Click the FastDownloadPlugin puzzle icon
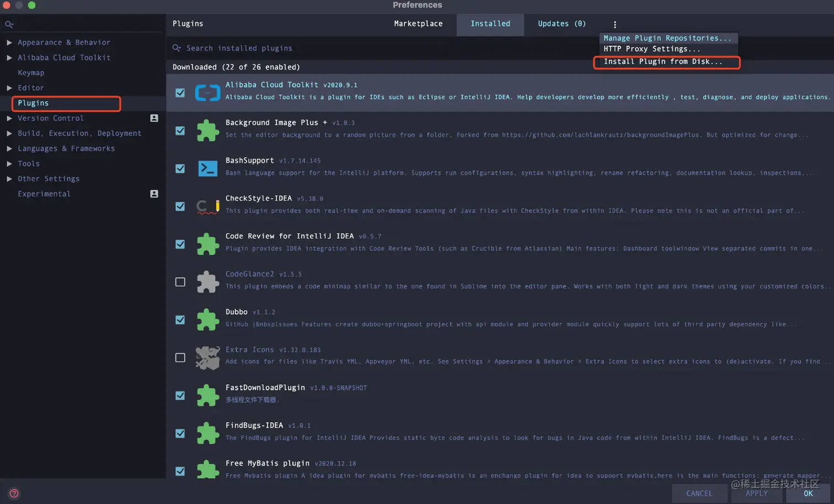This screenshot has width=834, height=504. click(x=207, y=395)
